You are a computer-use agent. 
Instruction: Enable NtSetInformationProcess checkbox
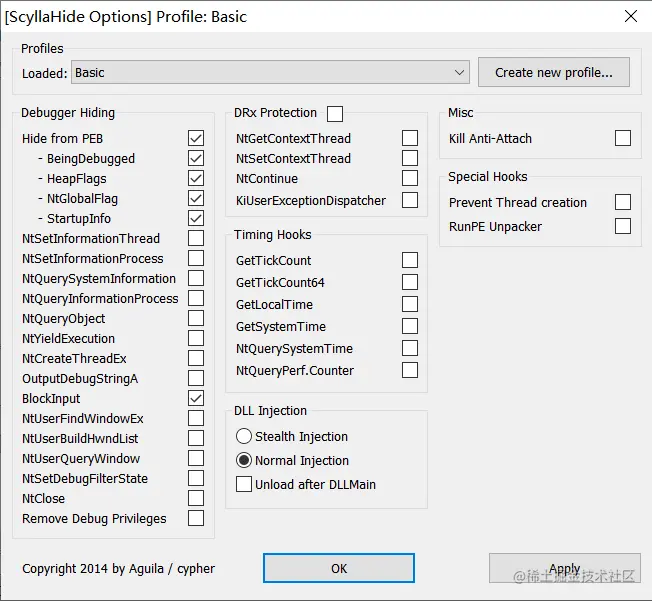pyautogui.click(x=196, y=258)
